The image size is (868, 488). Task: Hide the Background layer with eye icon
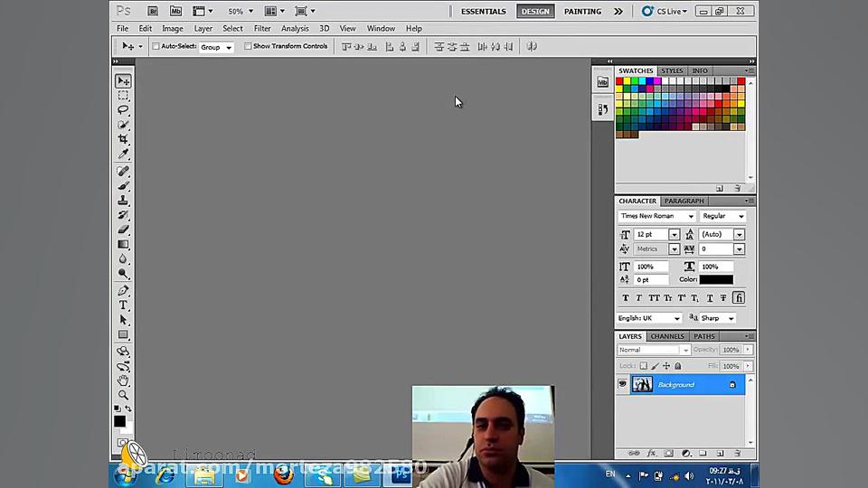623,384
